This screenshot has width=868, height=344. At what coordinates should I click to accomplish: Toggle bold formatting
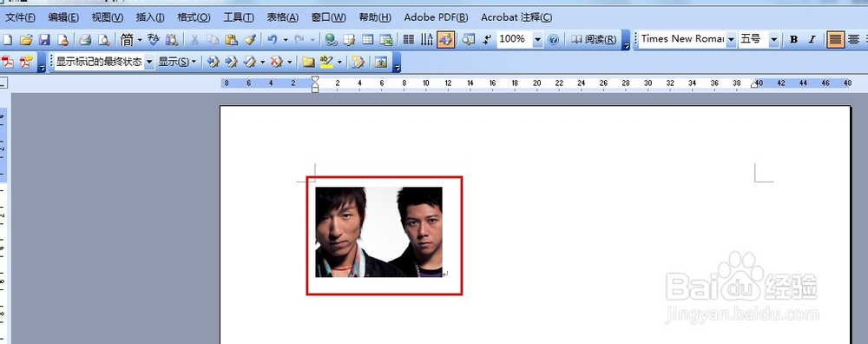click(794, 40)
